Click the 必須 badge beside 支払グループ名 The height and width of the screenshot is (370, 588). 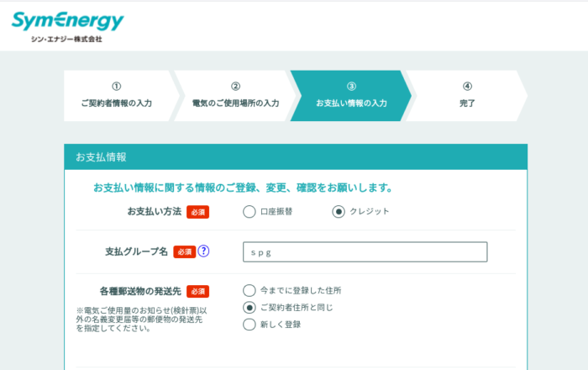[185, 251]
